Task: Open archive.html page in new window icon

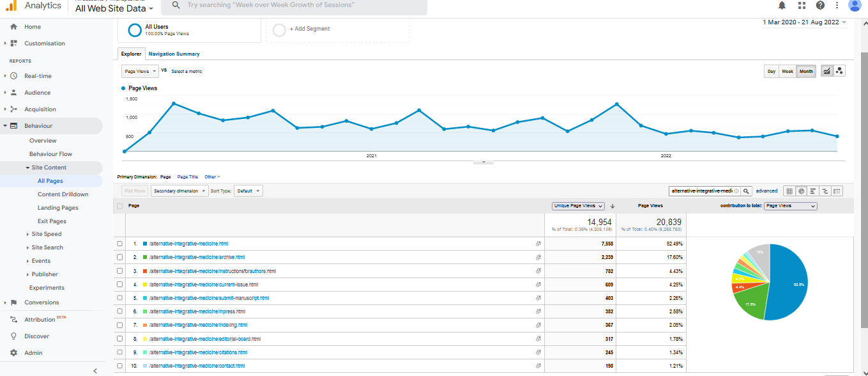Action: click(x=538, y=257)
